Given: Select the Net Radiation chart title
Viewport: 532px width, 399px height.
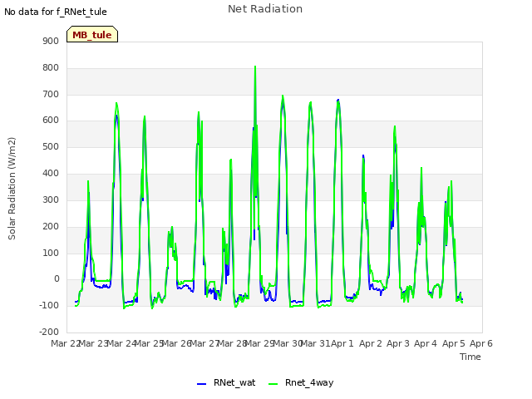Looking at the screenshot, I should [x=265, y=9].
